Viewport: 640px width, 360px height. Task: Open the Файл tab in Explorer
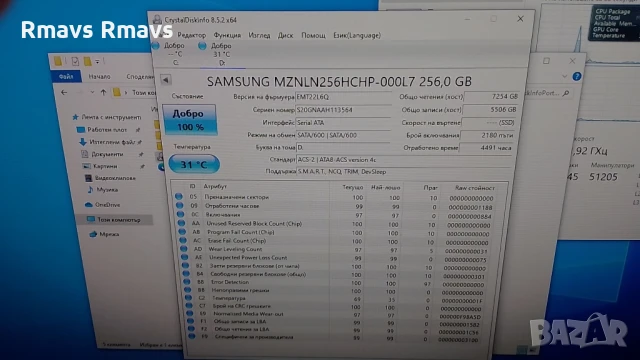point(66,76)
